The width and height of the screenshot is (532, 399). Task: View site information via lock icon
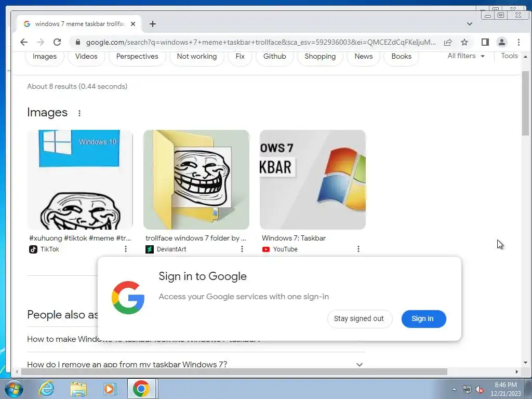[78, 42]
